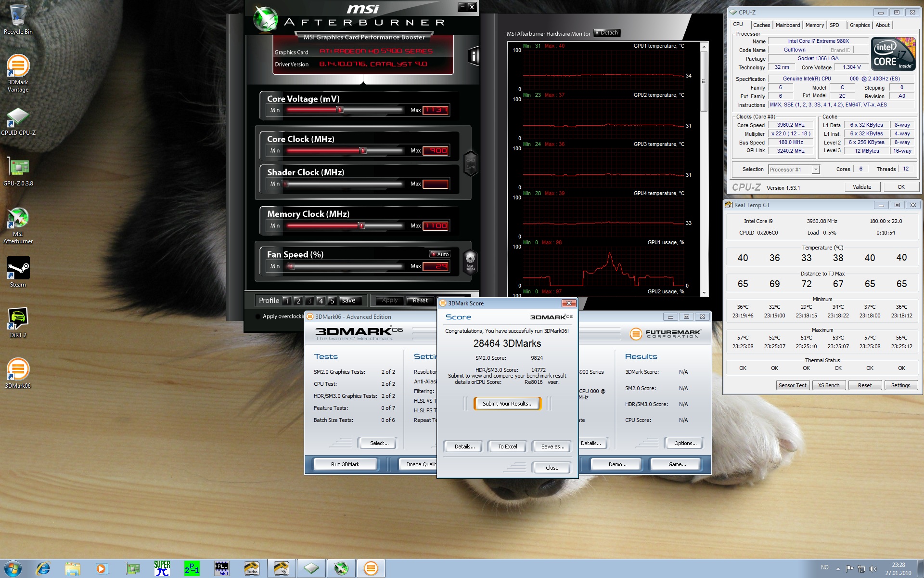
Task: Open MSI Afterburner desktop shortcut
Action: pos(18,225)
